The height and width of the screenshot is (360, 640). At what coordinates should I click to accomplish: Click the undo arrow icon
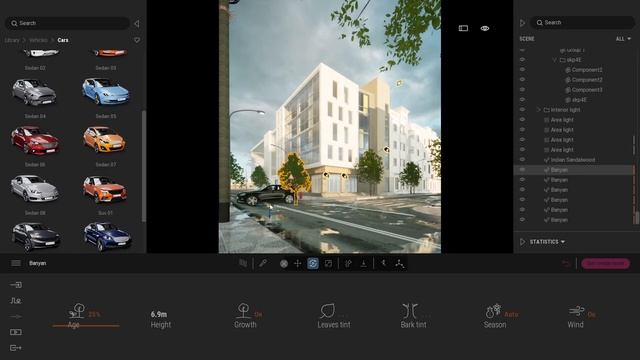click(x=566, y=264)
